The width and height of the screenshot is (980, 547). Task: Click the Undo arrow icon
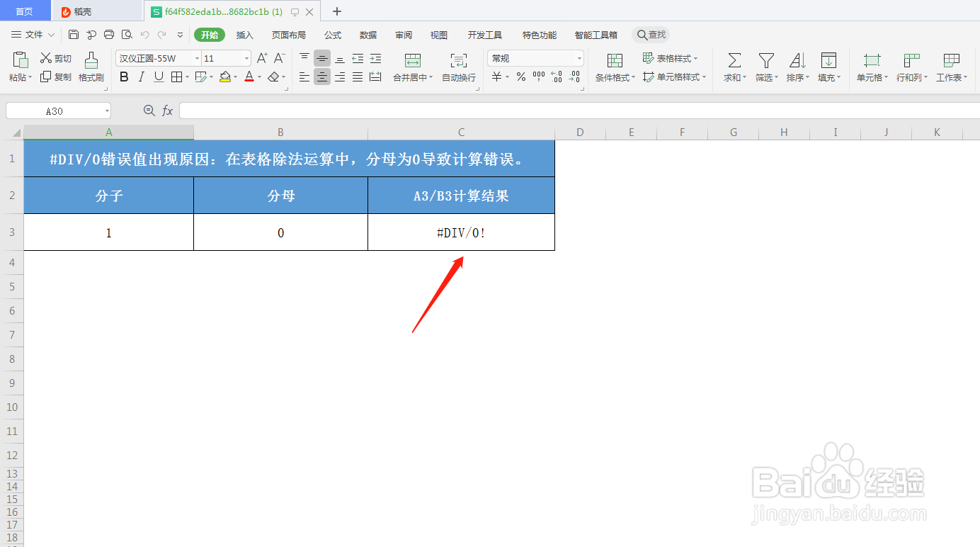click(144, 34)
